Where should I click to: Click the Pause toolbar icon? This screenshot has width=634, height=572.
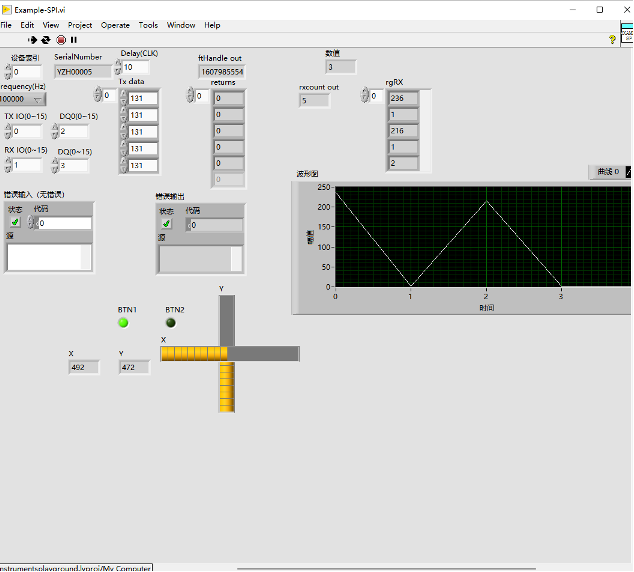tap(74, 40)
